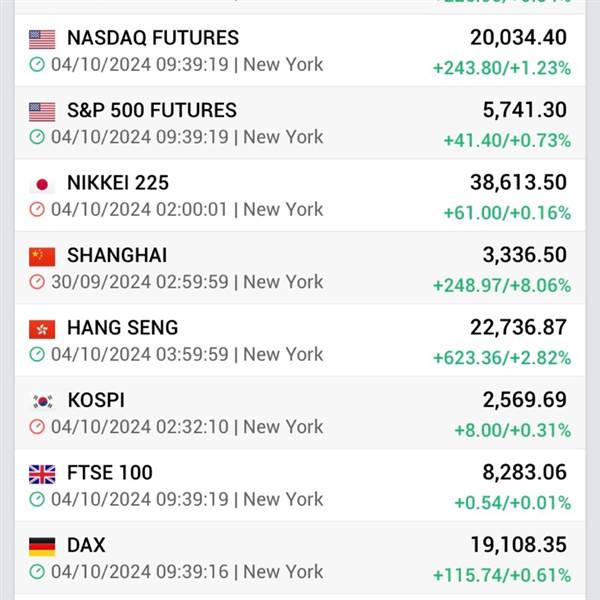Open the KOSPI index name
Image resolution: width=600 pixels, height=600 pixels.
pyautogui.click(x=96, y=400)
